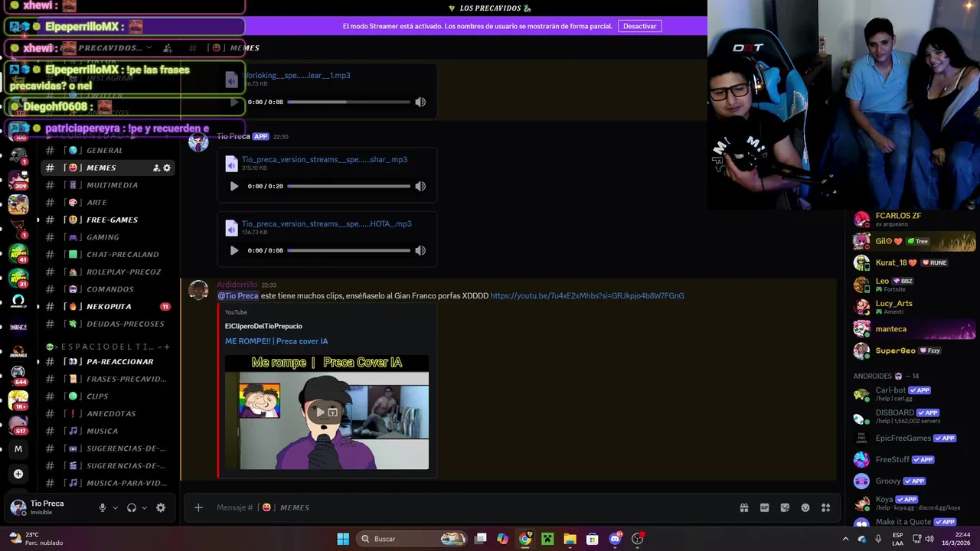Create a channel in ESPACIO DEL TI... category

[167, 347]
